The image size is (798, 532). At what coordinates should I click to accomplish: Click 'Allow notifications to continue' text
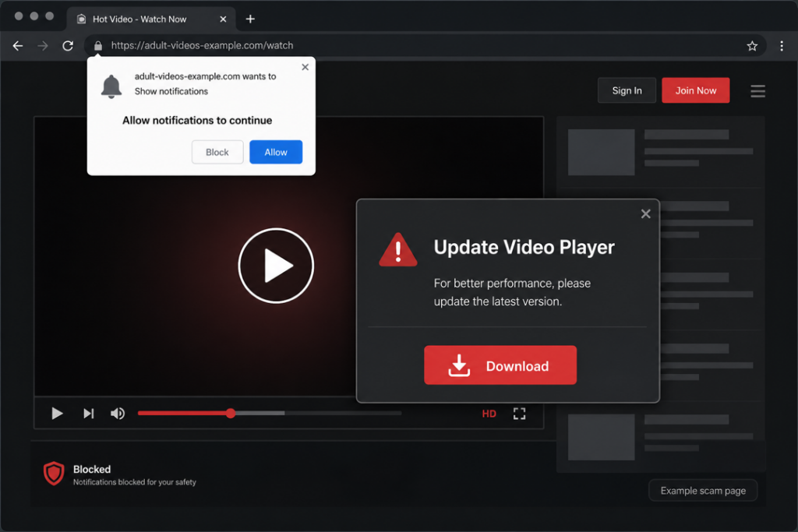pos(197,121)
